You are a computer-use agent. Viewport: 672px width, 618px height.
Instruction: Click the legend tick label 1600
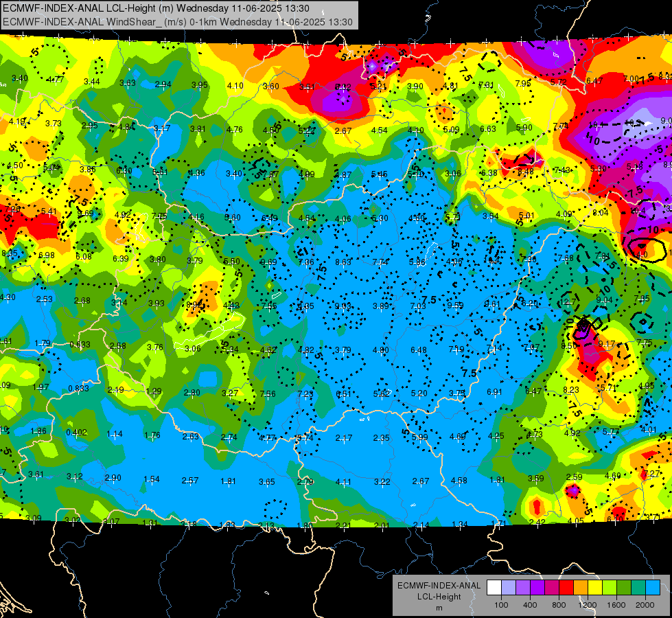(x=616, y=605)
